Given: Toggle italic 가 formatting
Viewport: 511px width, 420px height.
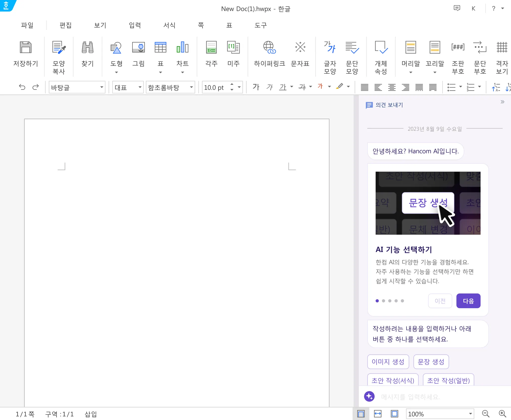Looking at the screenshot, I should (269, 87).
